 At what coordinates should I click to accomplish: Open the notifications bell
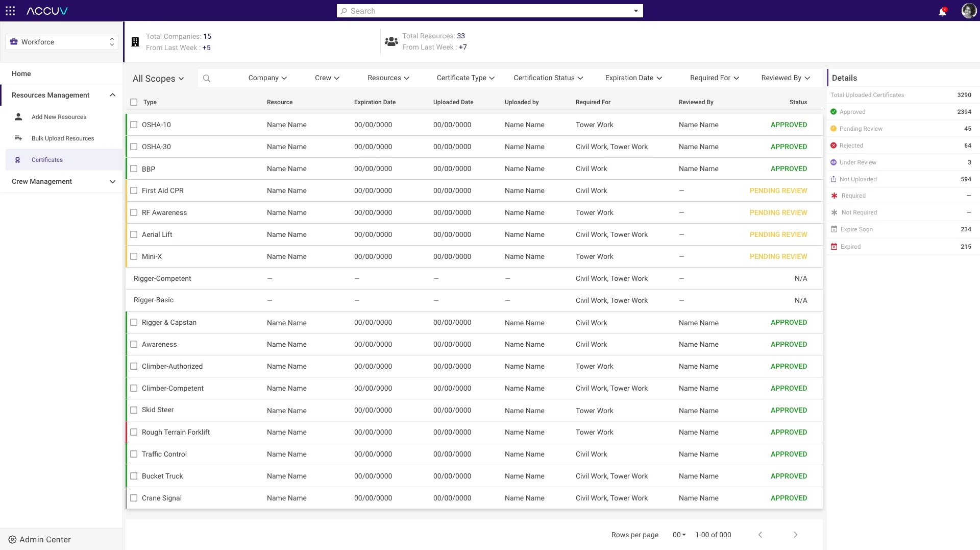[x=942, y=11]
